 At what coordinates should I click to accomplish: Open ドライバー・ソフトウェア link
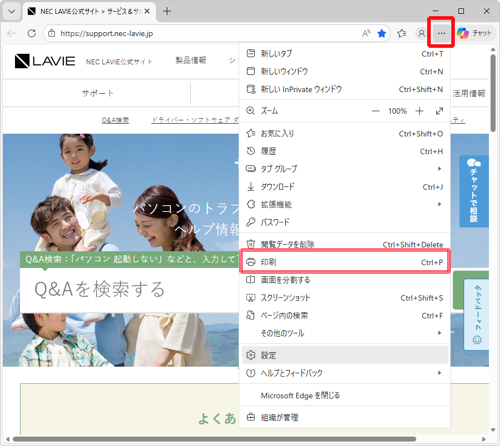pos(195,120)
